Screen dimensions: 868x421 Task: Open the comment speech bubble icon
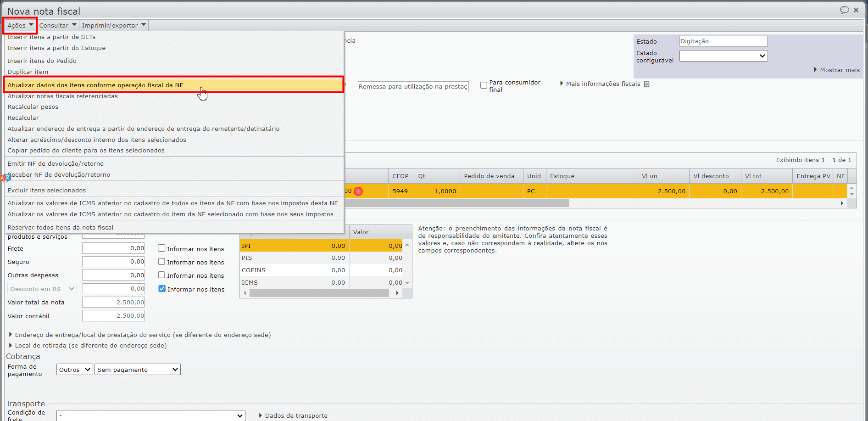click(x=844, y=10)
